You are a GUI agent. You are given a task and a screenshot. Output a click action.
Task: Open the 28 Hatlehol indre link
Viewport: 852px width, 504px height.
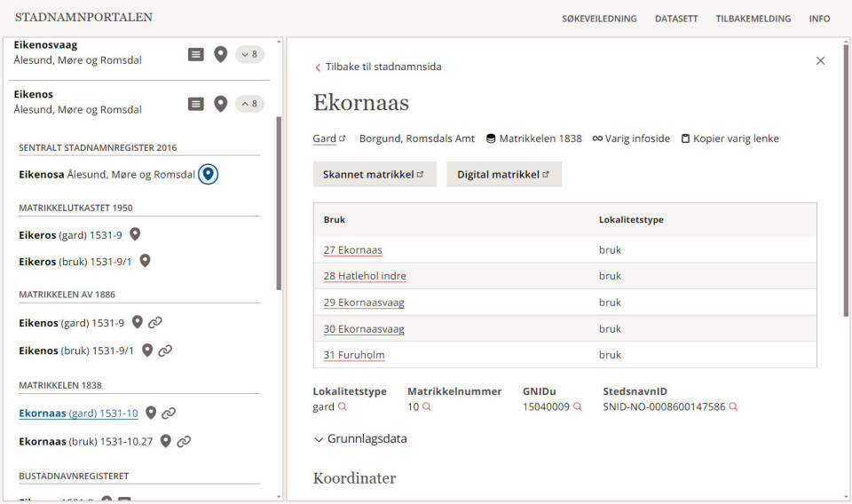[x=365, y=276]
